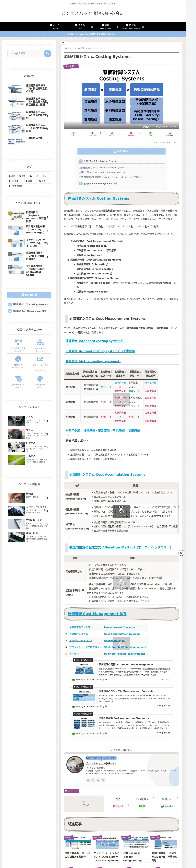
Task: Open the リベラルアーツ subcategory icon
Action: click(40, 382)
